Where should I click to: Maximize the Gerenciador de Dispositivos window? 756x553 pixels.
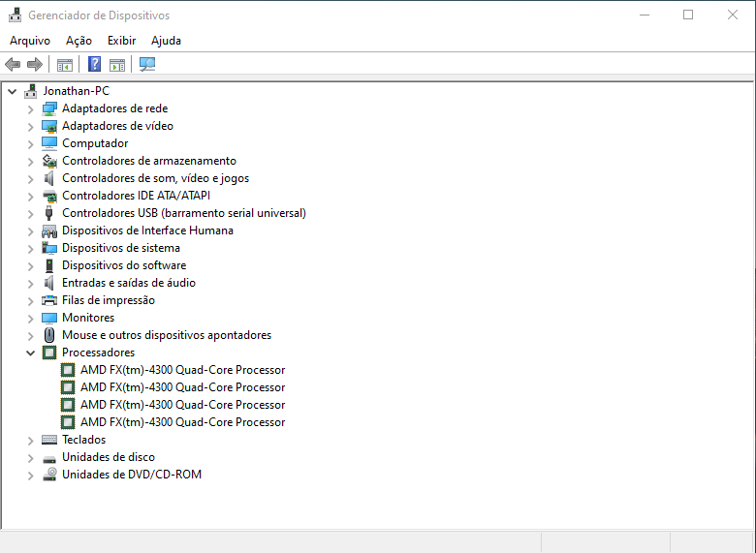tap(688, 15)
